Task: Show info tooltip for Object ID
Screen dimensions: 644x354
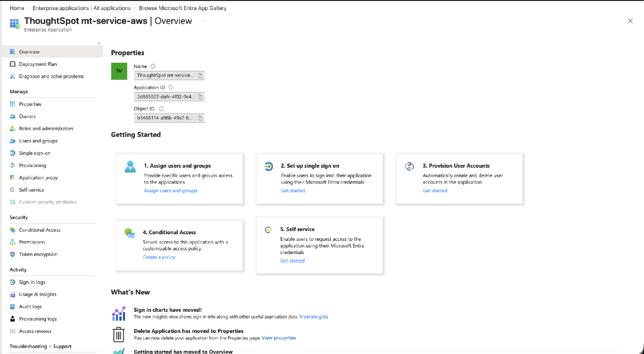Action: point(162,109)
